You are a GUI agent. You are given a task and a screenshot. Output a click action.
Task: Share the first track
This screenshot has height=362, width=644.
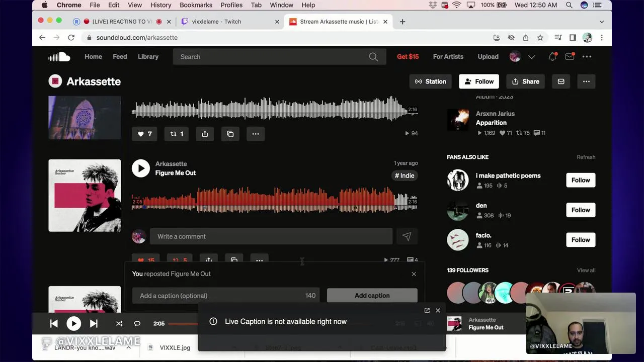205,134
